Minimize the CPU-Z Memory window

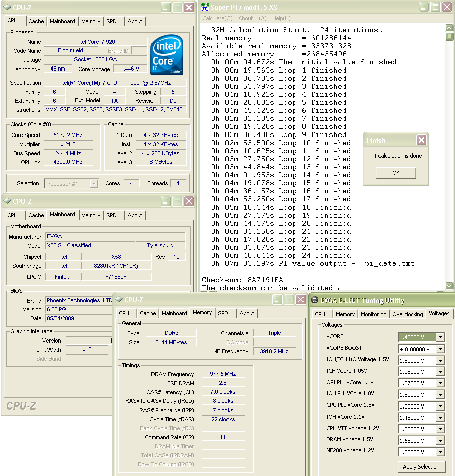[x=277, y=300]
